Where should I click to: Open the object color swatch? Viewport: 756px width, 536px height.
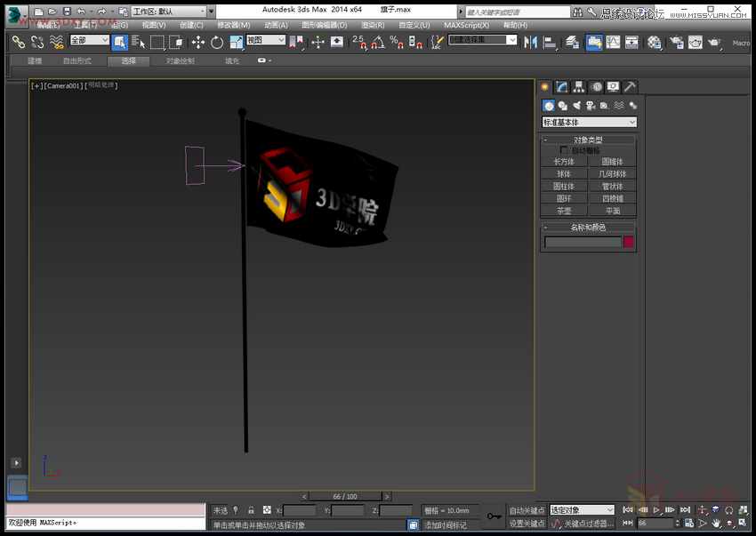[629, 241]
